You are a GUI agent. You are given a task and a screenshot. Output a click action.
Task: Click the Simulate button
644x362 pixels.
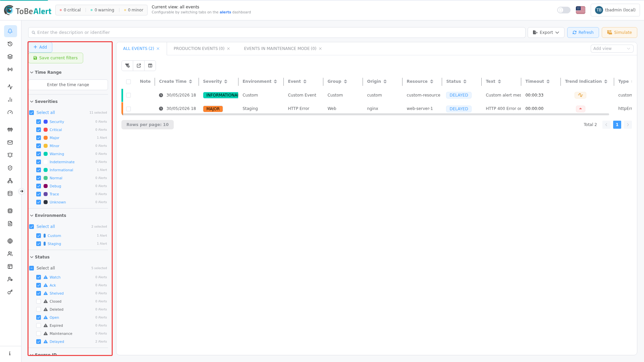619,33
